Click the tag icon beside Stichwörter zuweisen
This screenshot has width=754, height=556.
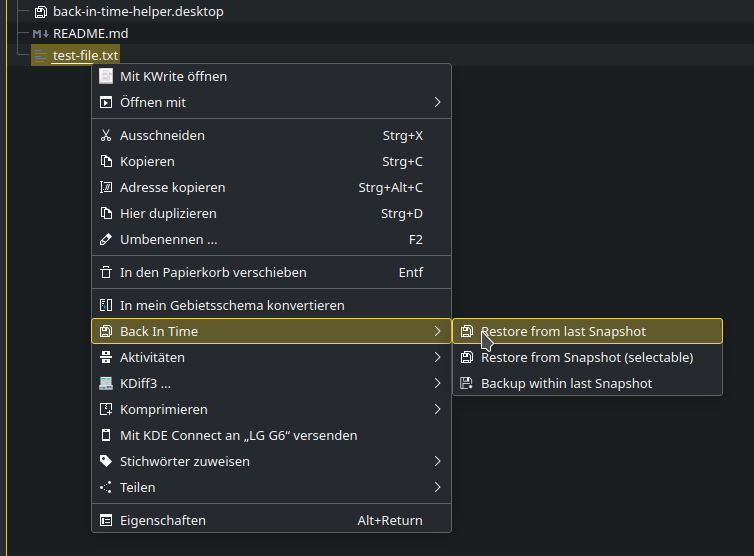[106, 461]
